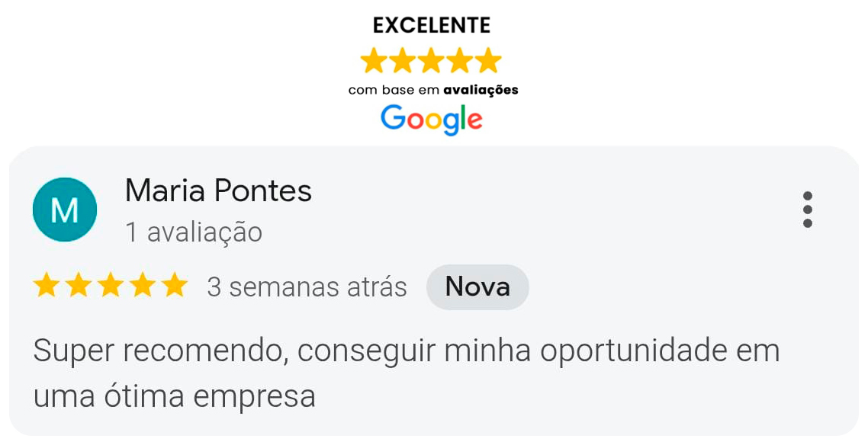Click the second star under EXCELENTE
Viewport: 868px width, 442px height.
[403, 60]
